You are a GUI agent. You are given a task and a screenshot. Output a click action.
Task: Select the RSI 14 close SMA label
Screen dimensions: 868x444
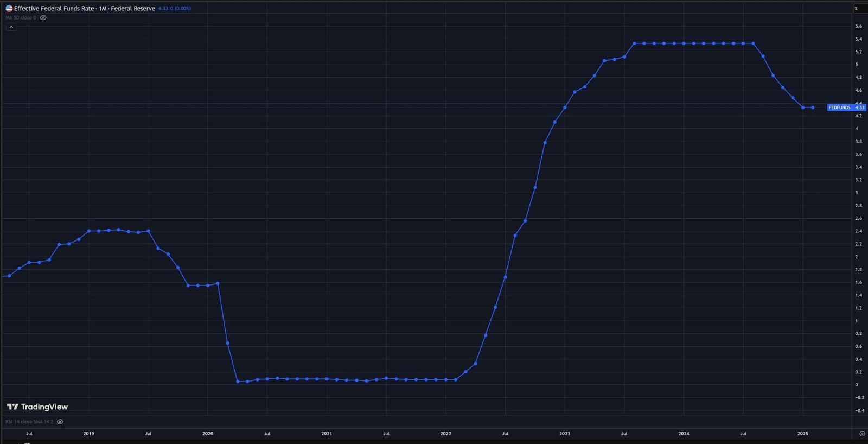29,422
